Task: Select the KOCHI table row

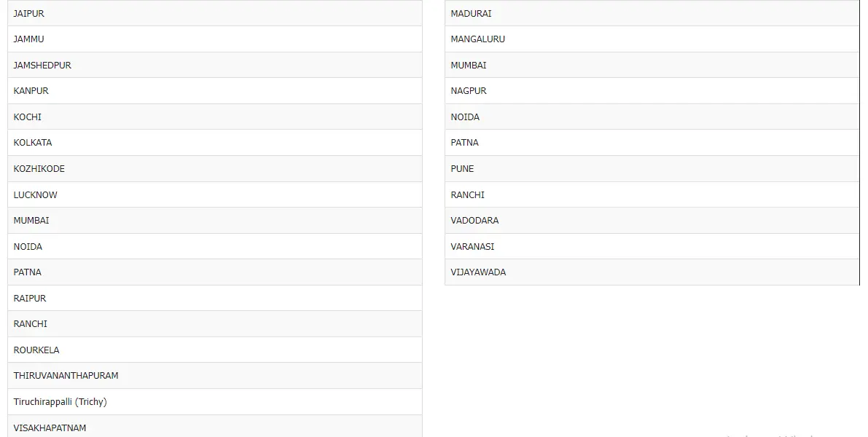Action: pos(28,117)
